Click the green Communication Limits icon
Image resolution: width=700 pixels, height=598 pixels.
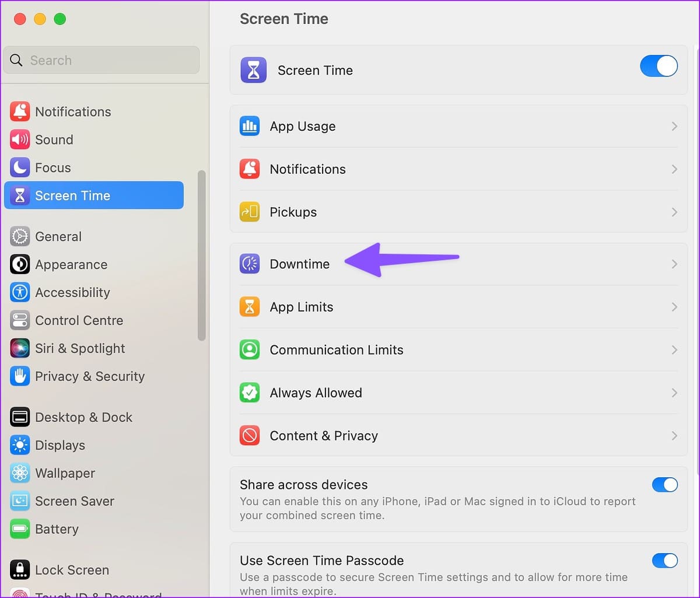(x=250, y=350)
